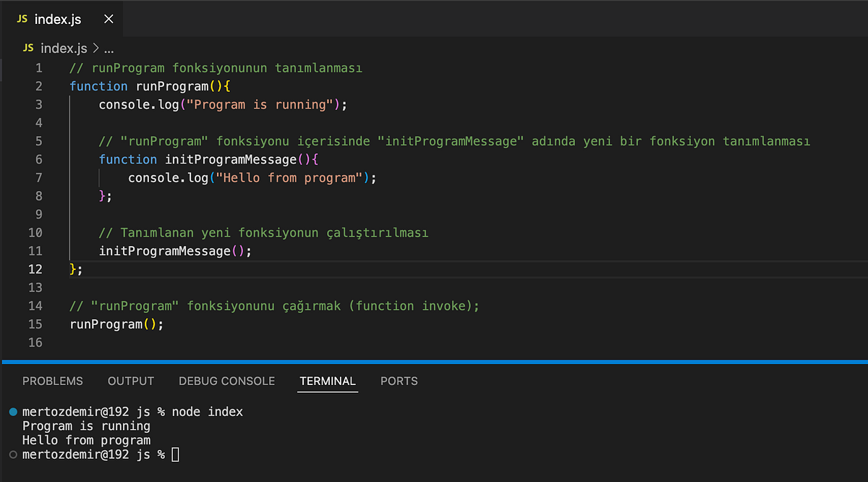Screen dimensions: 868x482
Task: Open the DEBUG CONSOLE panel
Action: point(226,381)
